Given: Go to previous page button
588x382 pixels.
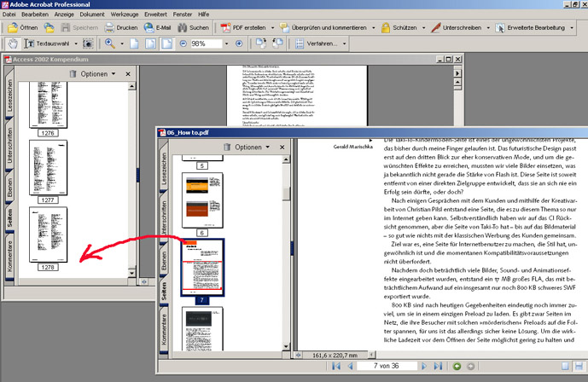Looking at the screenshot, I should coord(350,366).
